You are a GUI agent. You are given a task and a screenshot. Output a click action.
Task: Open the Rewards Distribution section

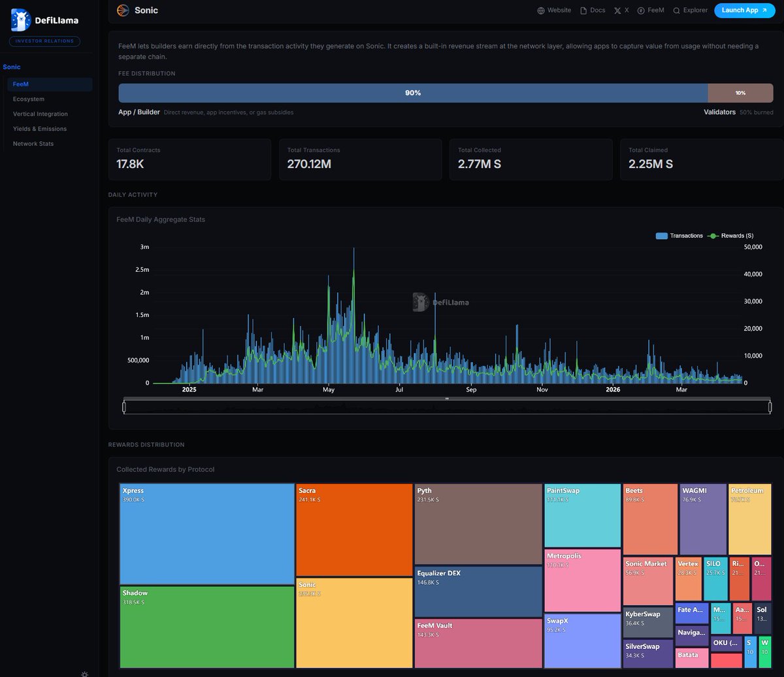[144, 444]
